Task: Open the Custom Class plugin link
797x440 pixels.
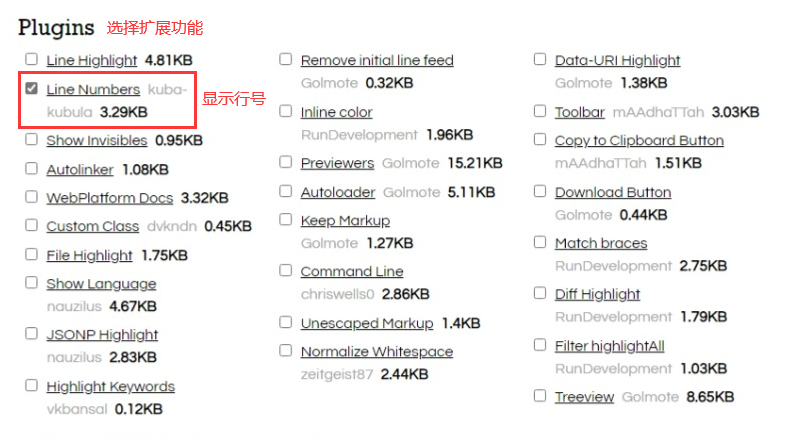Action: [93, 226]
